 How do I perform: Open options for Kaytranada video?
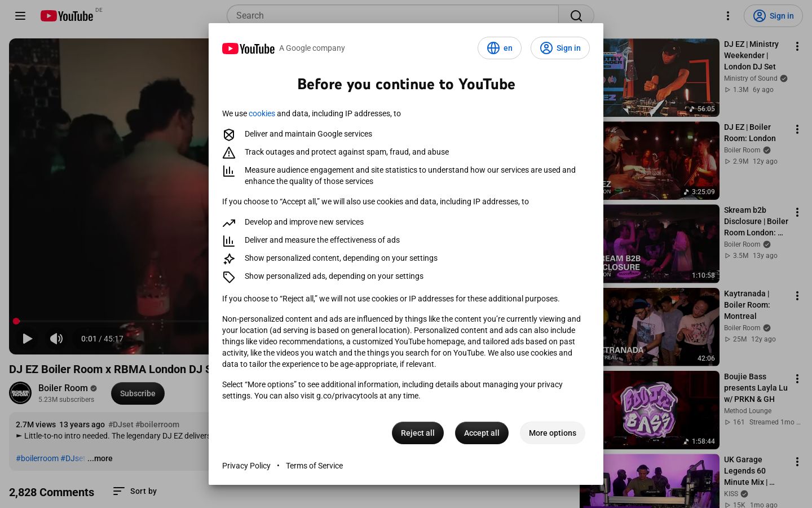pyautogui.click(x=797, y=296)
